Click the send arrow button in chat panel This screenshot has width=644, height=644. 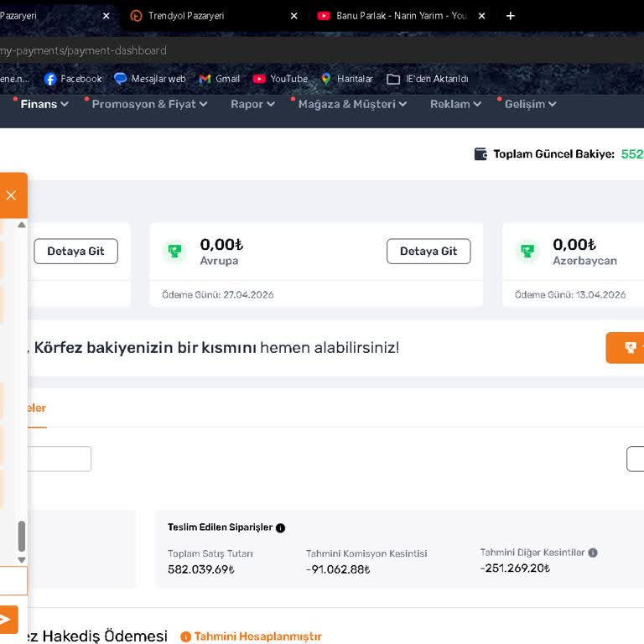pos(8,620)
